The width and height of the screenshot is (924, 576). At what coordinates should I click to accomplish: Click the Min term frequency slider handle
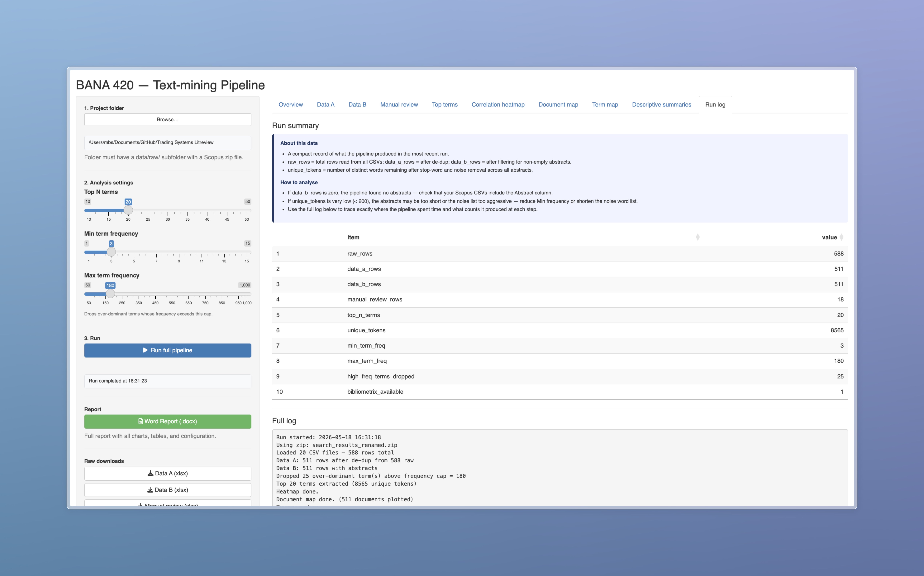click(111, 252)
